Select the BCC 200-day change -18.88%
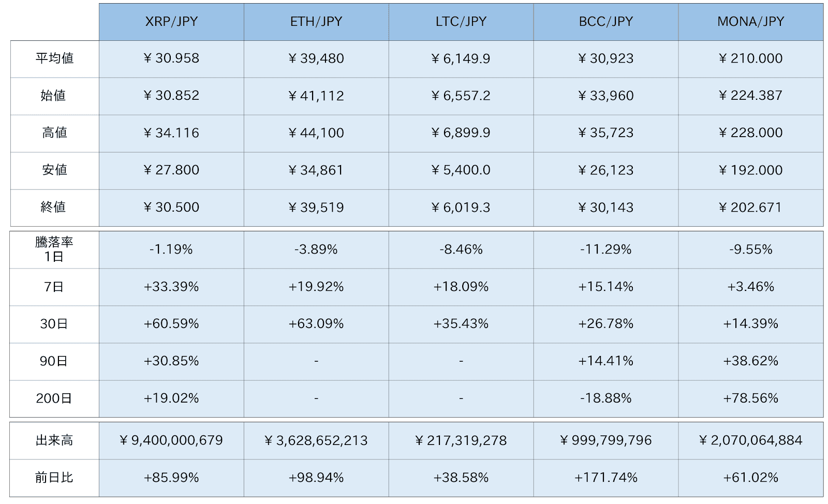 click(606, 398)
